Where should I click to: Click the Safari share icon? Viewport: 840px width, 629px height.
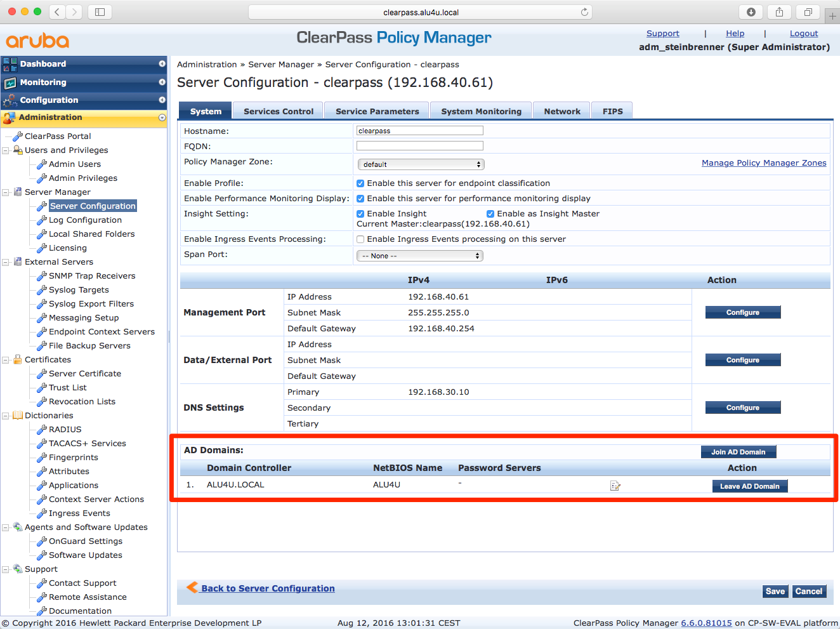point(779,12)
